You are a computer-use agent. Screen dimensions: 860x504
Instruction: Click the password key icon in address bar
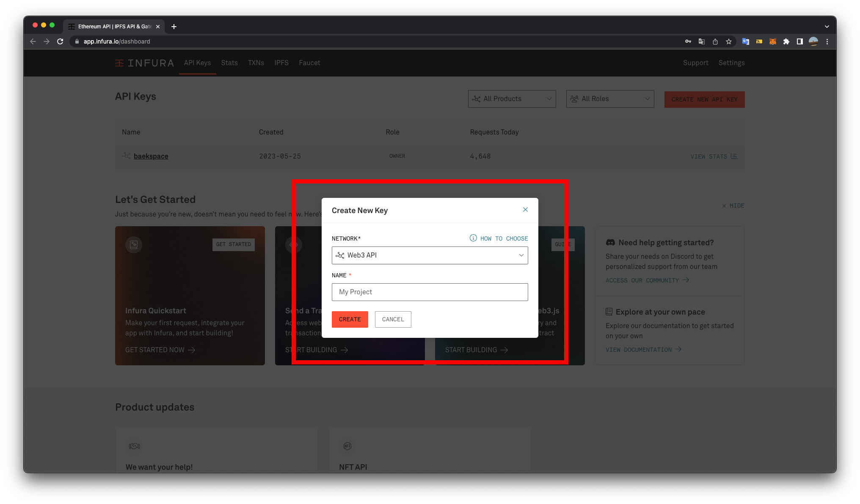click(x=688, y=41)
